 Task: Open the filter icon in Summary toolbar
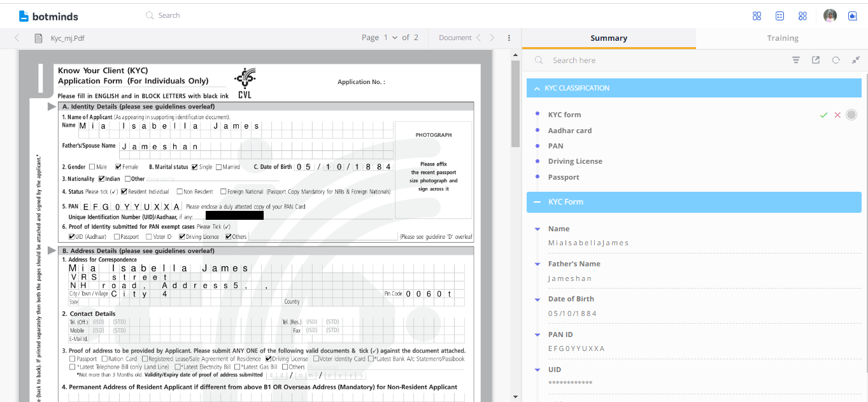coord(796,60)
